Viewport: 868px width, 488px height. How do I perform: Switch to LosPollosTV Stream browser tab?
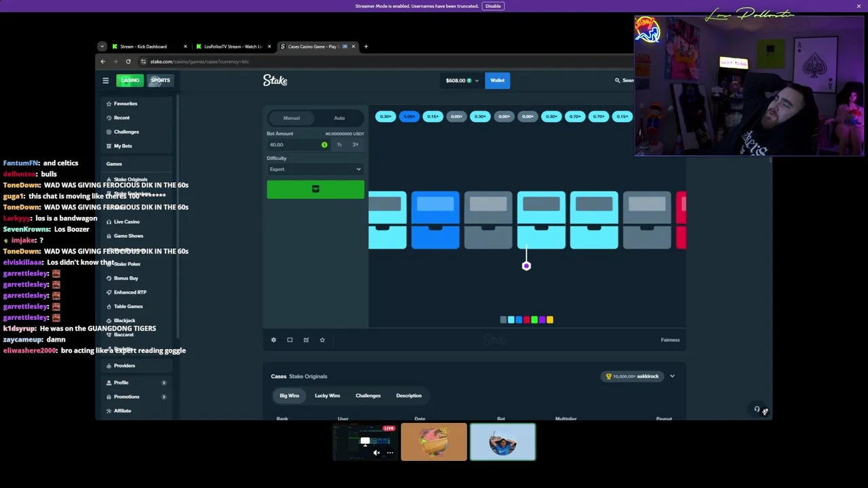coord(233,47)
